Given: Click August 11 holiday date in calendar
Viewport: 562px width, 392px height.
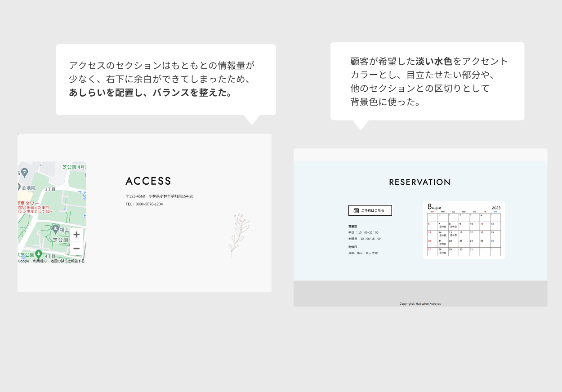Looking at the screenshot, I should 484,226.
